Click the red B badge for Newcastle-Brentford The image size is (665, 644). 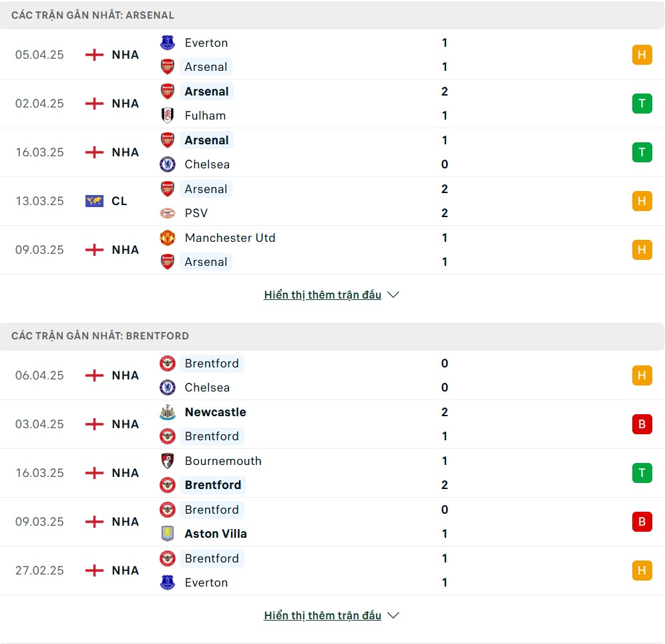click(642, 424)
